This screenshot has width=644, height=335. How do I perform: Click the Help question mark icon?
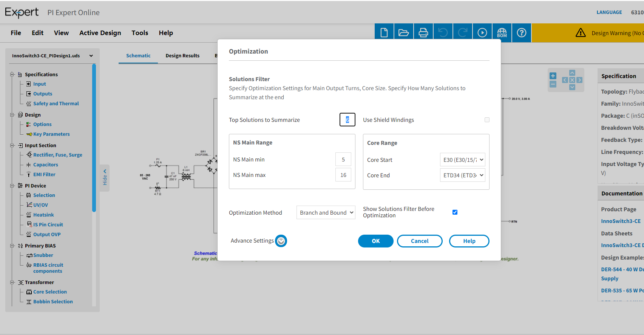click(x=522, y=33)
